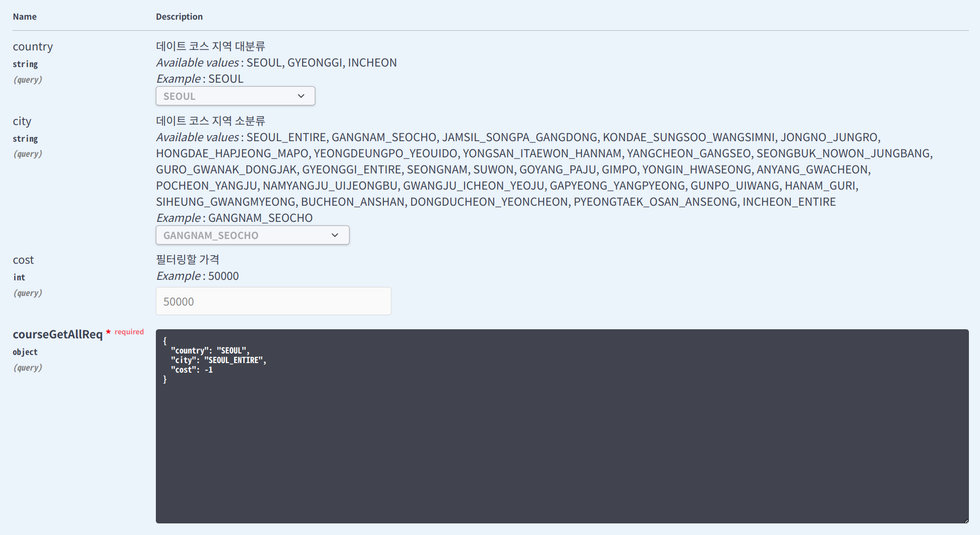Click the 'Example : SEOUL' text
980x535 pixels.
tap(200, 79)
